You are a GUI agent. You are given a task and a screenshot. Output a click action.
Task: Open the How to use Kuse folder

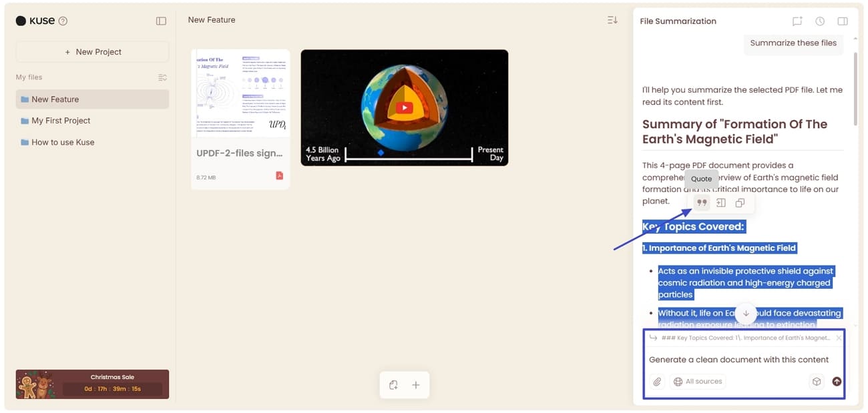(x=92, y=142)
